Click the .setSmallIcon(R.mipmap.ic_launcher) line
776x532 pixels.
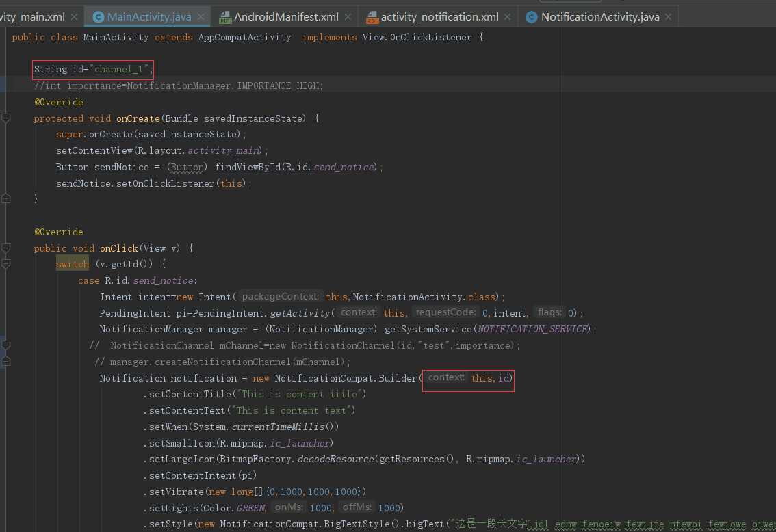(x=238, y=443)
